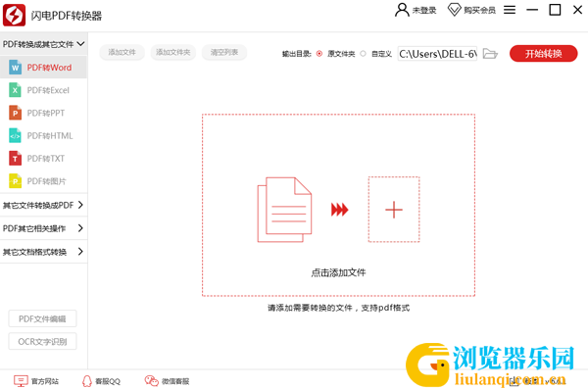Click the 添加文件 button
Viewport: 588px width, 389px height.
(x=122, y=52)
